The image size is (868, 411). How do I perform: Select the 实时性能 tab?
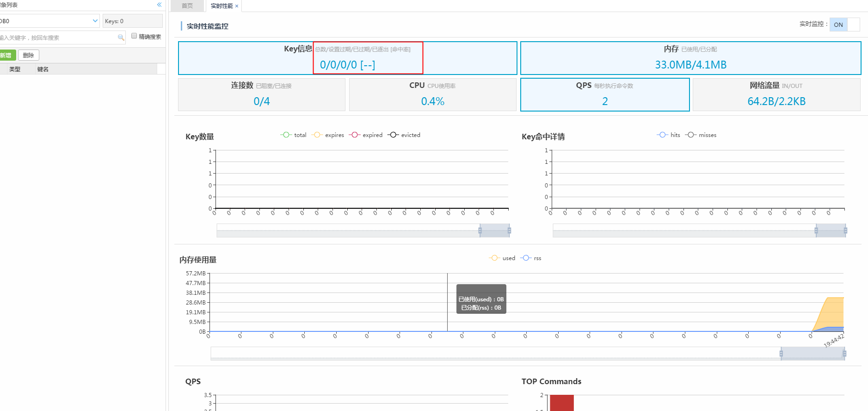click(222, 6)
